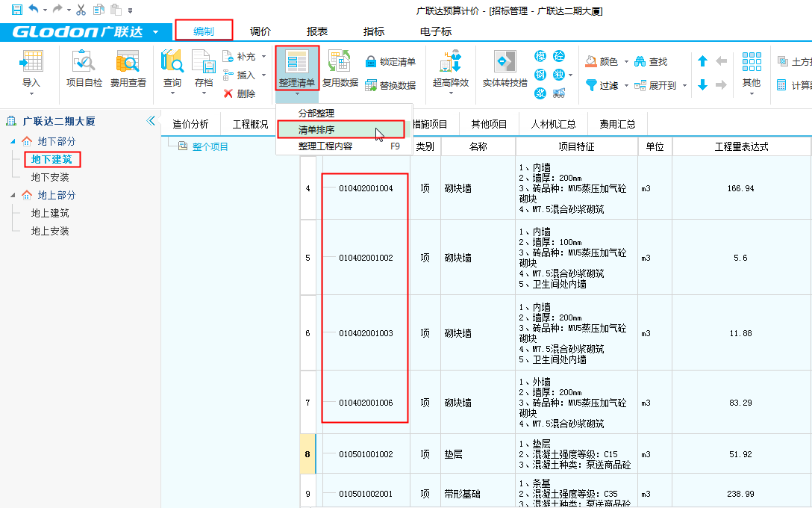Click the 查询 query icon
The width and height of the screenshot is (812, 508).
[x=172, y=63]
